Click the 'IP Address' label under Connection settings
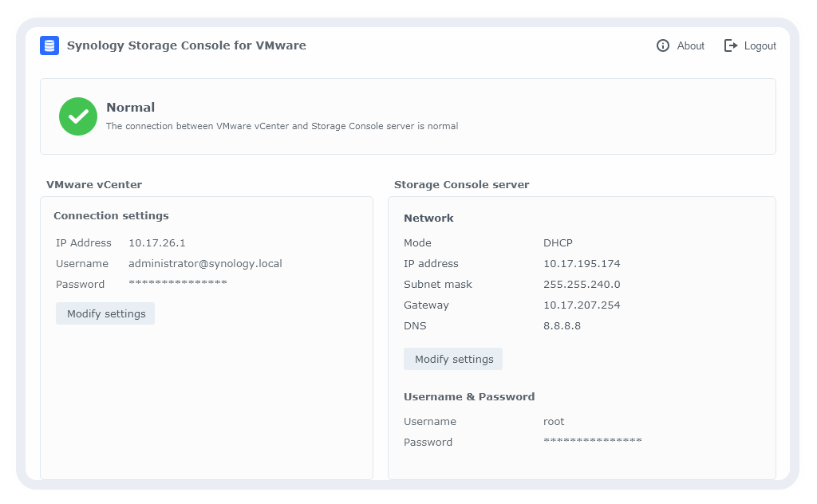 click(x=84, y=242)
